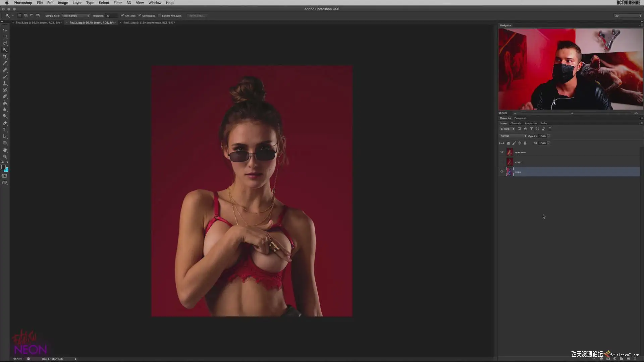
Task: Select the Clone Stamp tool
Action: [x=5, y=83]
